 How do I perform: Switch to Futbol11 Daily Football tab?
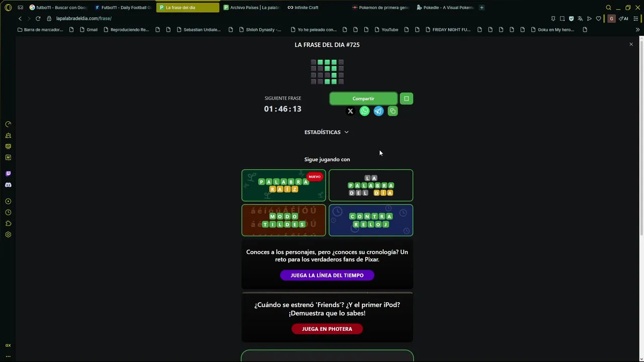coord(123,8)
